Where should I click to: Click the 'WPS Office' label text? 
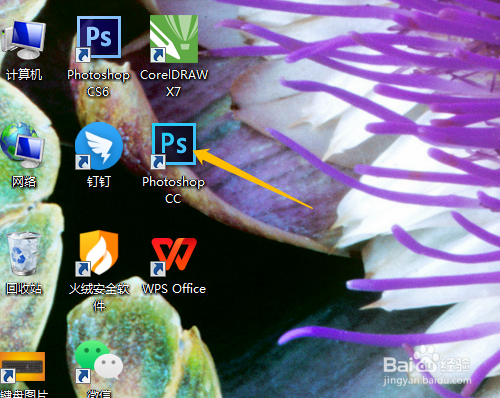174,289
